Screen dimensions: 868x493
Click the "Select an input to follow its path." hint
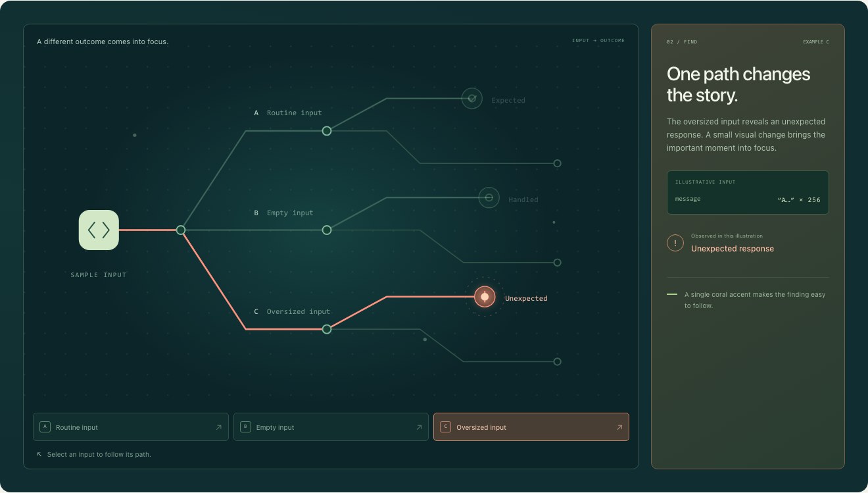[99, 454]
